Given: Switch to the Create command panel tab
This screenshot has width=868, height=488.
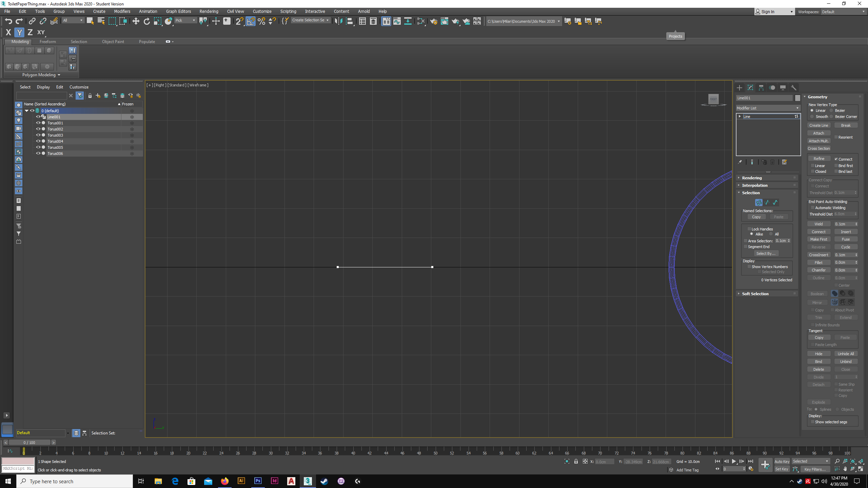Looking at the screenshot, I should [x=739, y=87].
